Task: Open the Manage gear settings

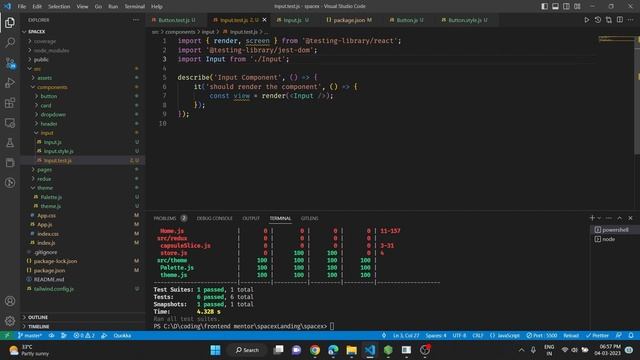Action: (10, 321)
